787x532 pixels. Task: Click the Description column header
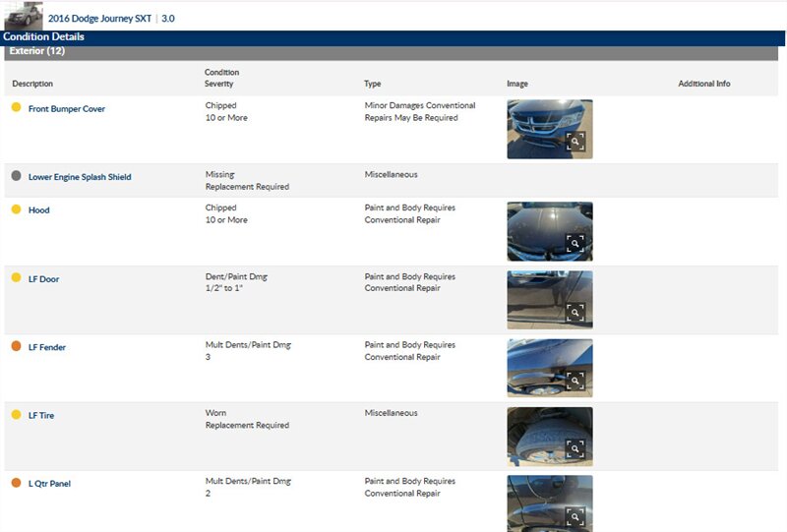(32, 84)
